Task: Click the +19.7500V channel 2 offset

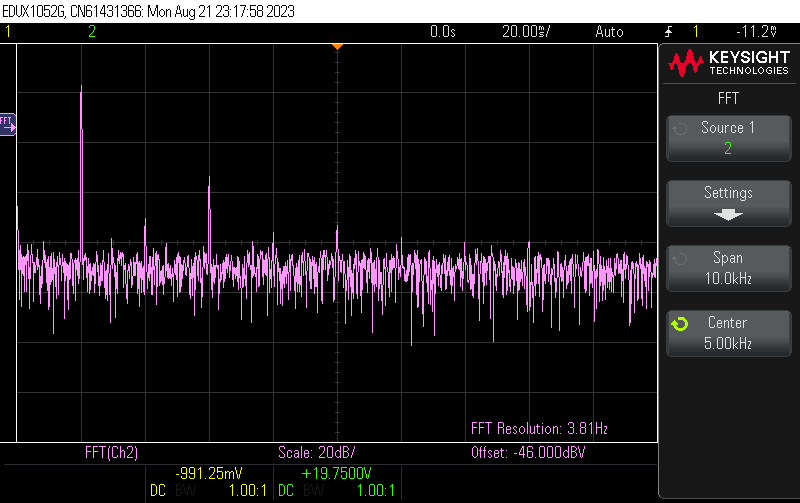Action: pyautogui.click(x=336, y=473)
